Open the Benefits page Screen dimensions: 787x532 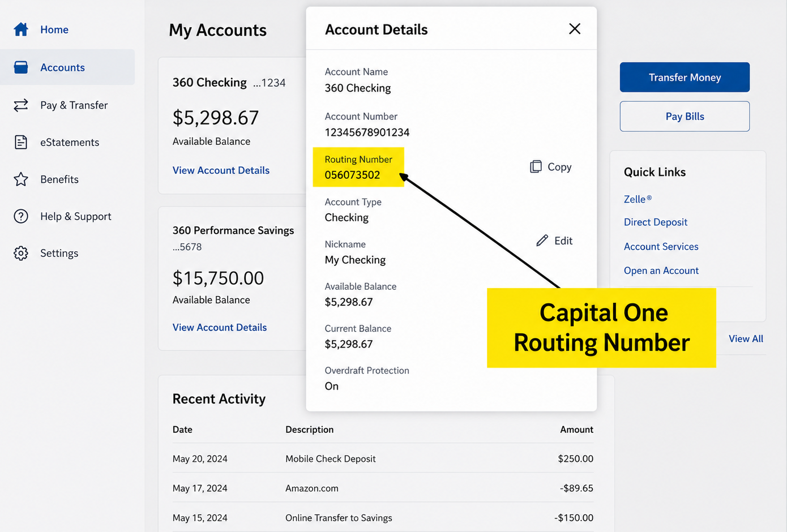(59, 179)
